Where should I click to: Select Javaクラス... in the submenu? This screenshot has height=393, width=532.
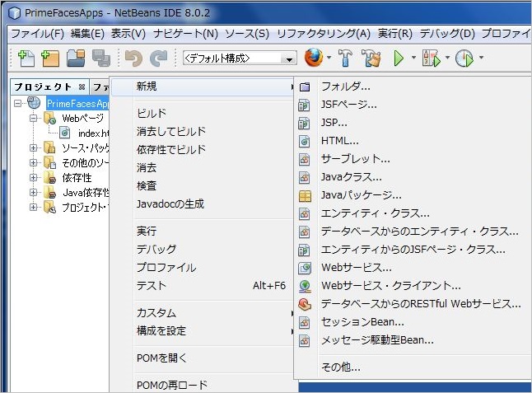click(x=413, y=177)
